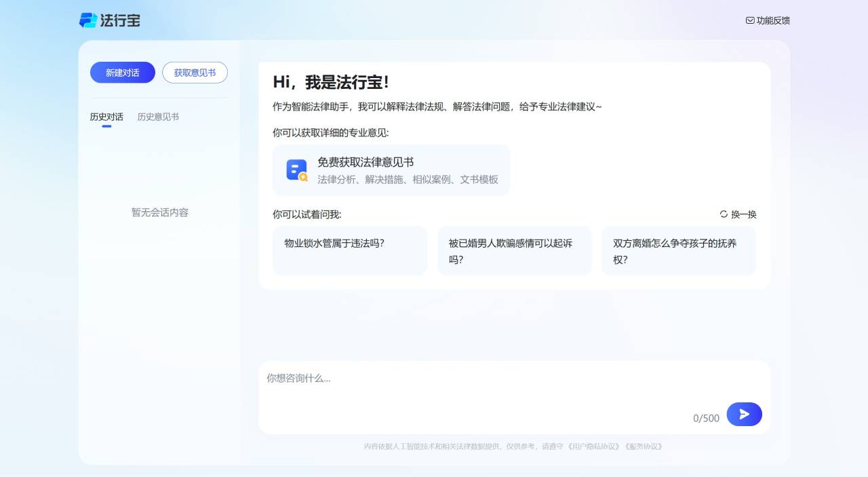The height and width of the screenshot is (477, 868).
Task: Click the blue document icon on 免费获取法律意见书 card
Action: [296, 170]
